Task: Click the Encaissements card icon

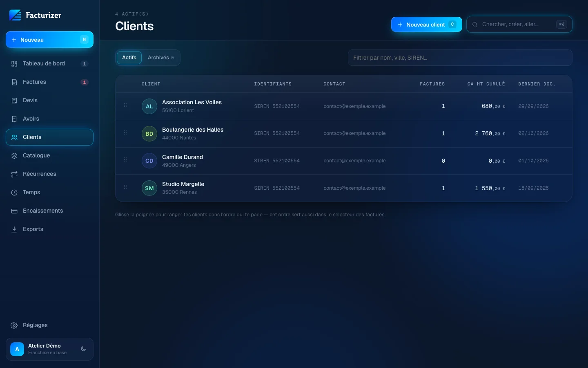Action: [14, 211]
